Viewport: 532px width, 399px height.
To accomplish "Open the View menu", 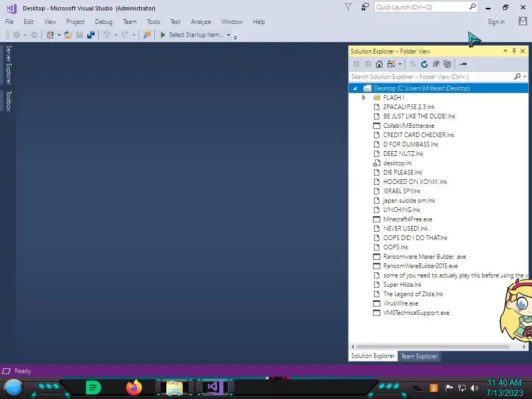I will click(x=50, y=22).
